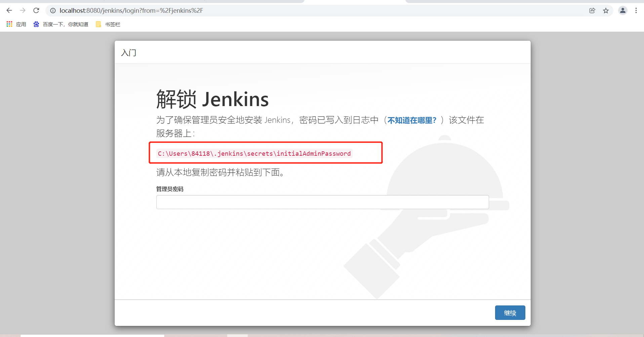Click the 解锁 Jenkins heading
The image size is (644, 337).
pyautogui.click(x=212, y=99)
